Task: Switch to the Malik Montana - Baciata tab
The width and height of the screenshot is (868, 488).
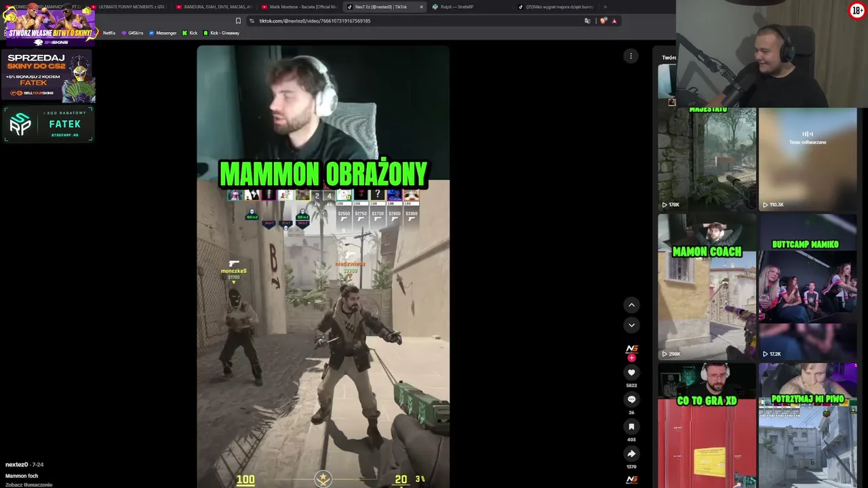Action: 299,7
